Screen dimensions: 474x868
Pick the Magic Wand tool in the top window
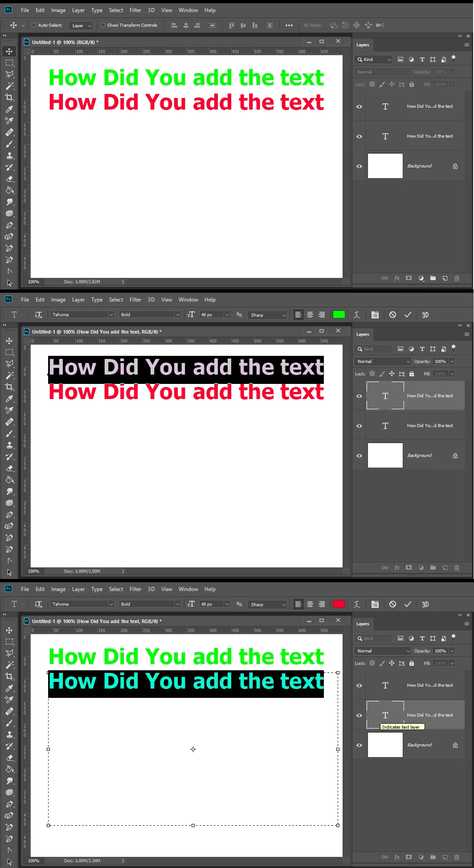click(9, 86)
